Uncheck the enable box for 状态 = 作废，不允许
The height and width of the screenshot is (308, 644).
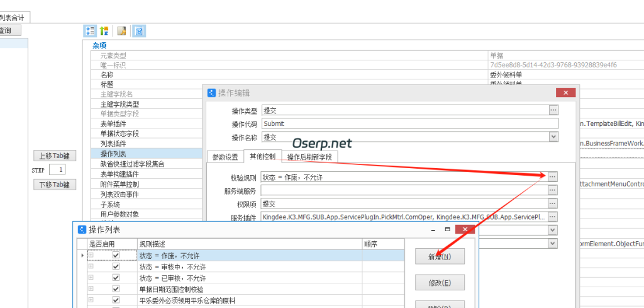[116, 256]
